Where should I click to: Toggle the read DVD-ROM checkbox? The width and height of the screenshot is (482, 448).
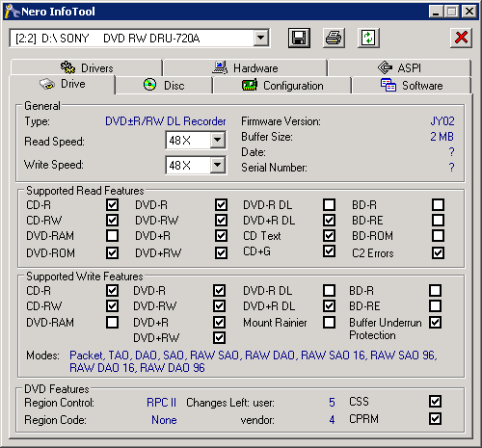click(112, 252)
